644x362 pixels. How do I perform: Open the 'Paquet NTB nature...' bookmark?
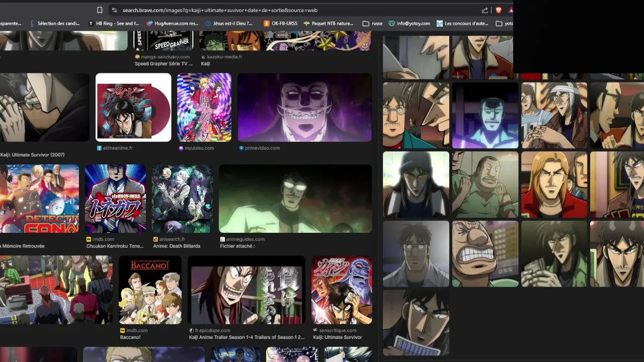328,23
